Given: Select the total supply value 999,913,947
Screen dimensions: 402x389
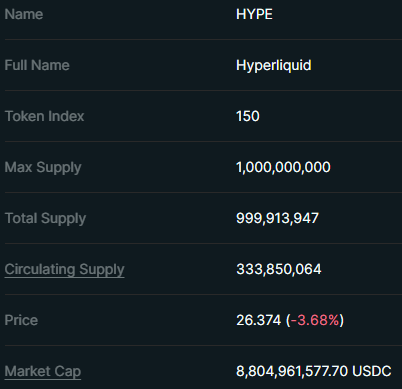Looking at the screenshot, I should click(x=277, y=218).
